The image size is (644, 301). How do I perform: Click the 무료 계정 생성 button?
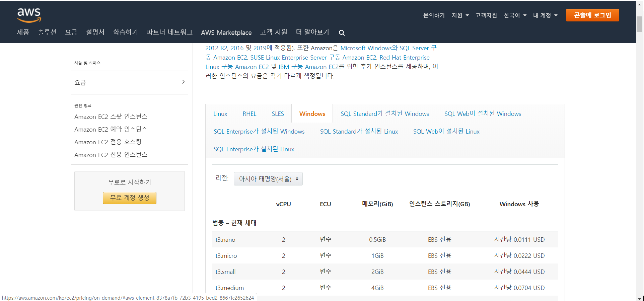click(x=129, y=198)
